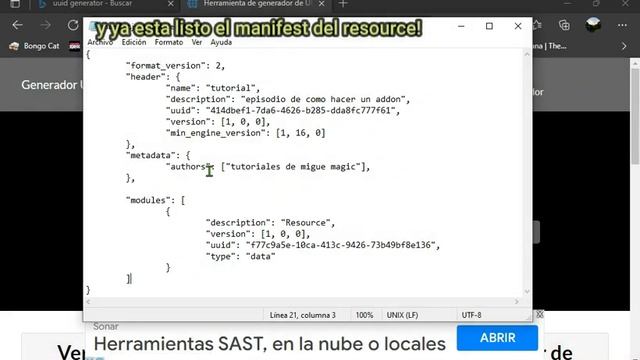Viewport: 640px width, 360px height.
Task: Click the "modules": [ line
Action: [155, 200]
